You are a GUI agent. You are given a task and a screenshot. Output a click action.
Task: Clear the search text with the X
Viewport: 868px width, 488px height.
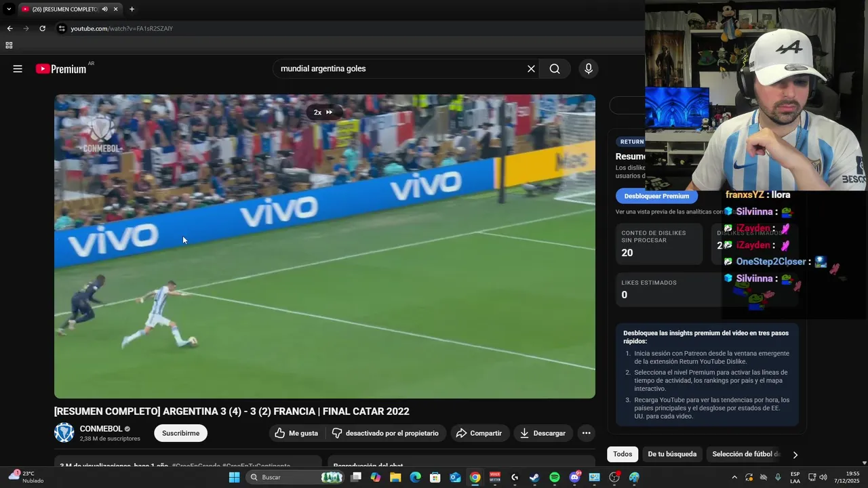tap(531, 68)
